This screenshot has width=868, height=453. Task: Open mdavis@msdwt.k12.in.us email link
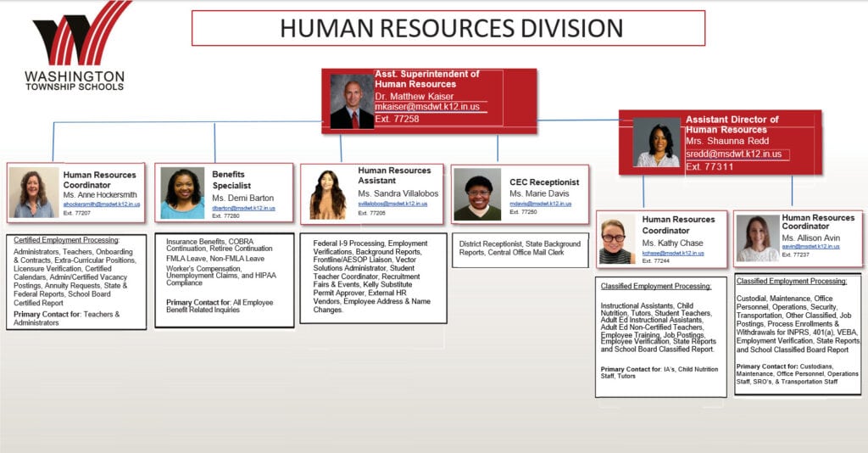pos(540,204)
